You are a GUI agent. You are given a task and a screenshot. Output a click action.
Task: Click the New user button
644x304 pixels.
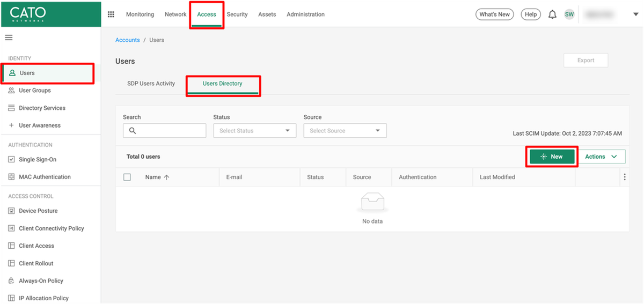click(552, 157)
